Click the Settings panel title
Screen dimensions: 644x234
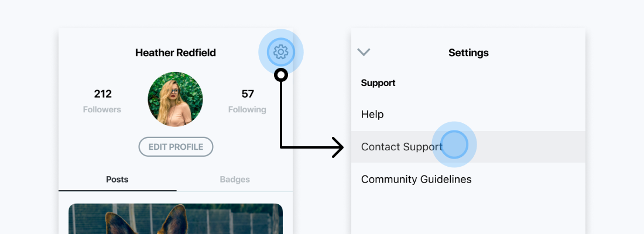click(468, 53)
